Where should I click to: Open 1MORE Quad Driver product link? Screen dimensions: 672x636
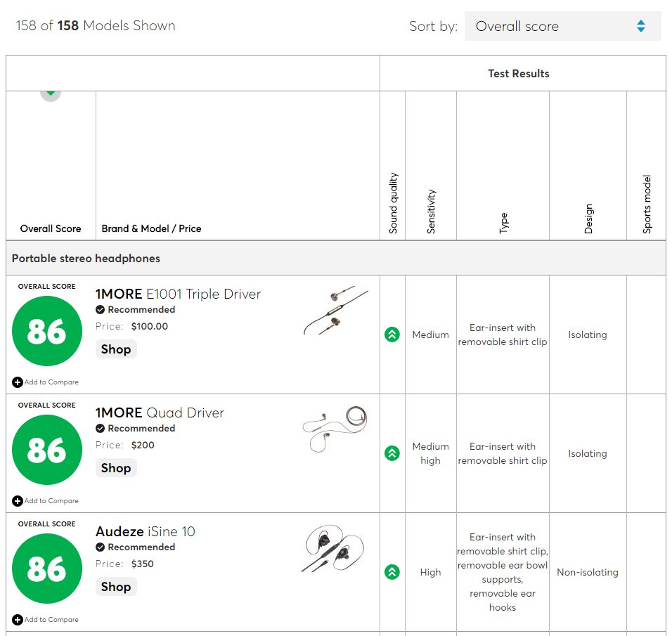(x=160, y=413)
